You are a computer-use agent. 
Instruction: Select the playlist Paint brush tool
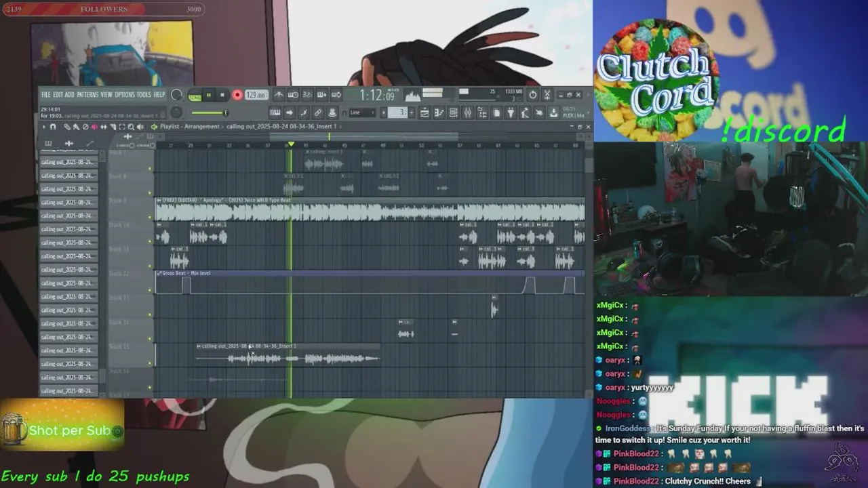[x=76, y=127]
